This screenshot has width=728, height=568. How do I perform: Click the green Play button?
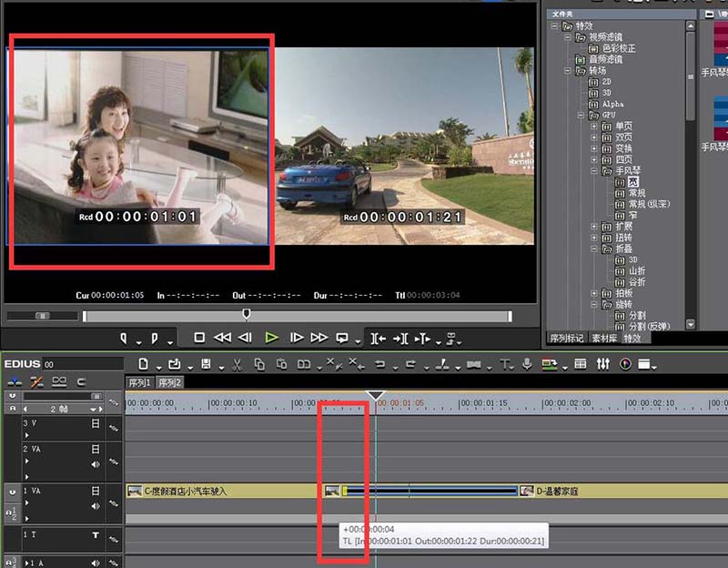(x=271, y=337)
